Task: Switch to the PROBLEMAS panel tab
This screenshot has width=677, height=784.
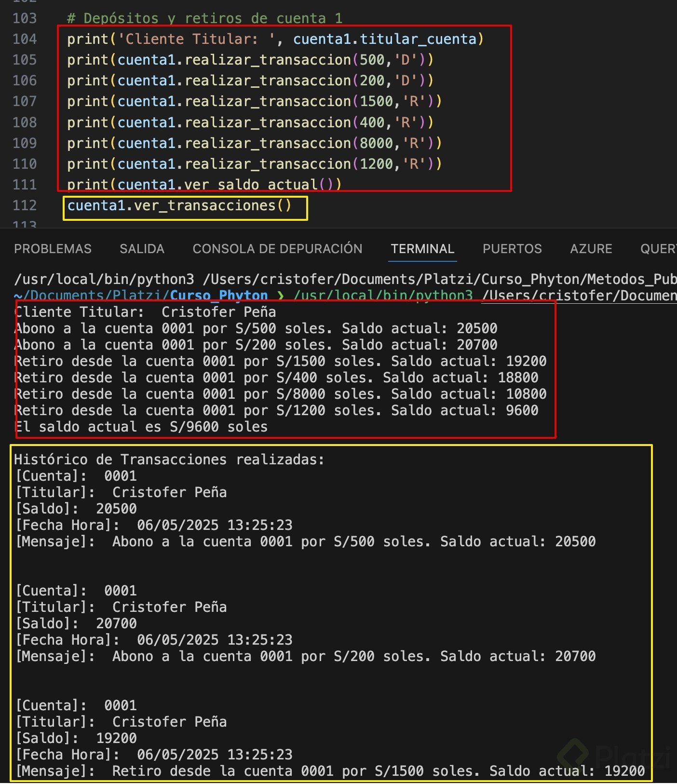Action: pyautogui.click(x=53, y=249)
